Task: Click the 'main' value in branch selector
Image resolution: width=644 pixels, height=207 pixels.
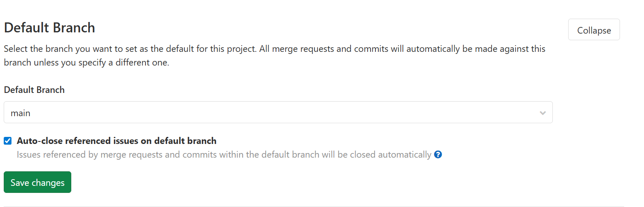Action: pos(21,113)
